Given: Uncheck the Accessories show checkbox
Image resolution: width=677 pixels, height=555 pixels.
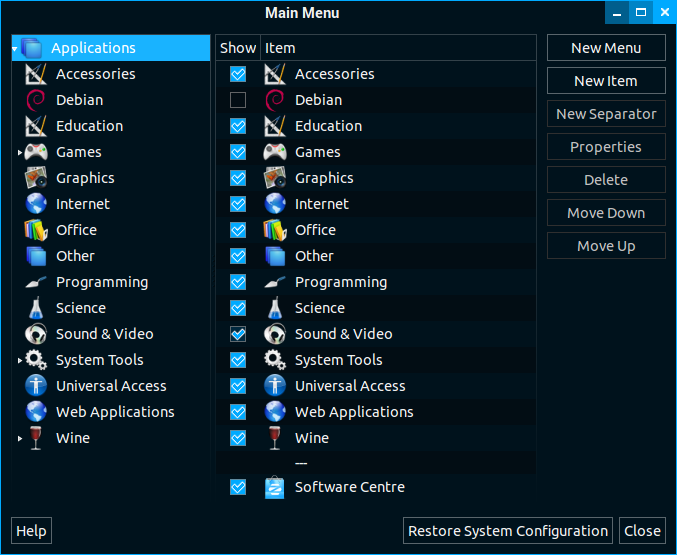Looking at the screenshot, I should (238, 74).
